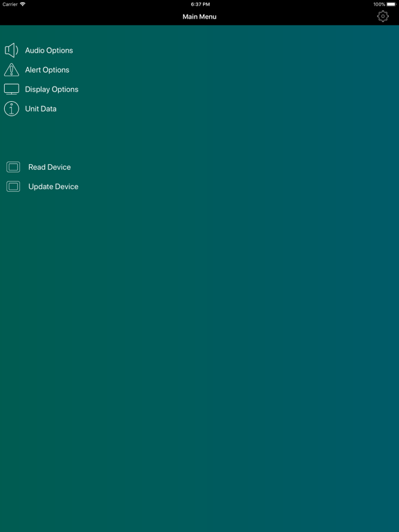Open Audio Options
Screen dimensions: 399x532
click(49, 50)
